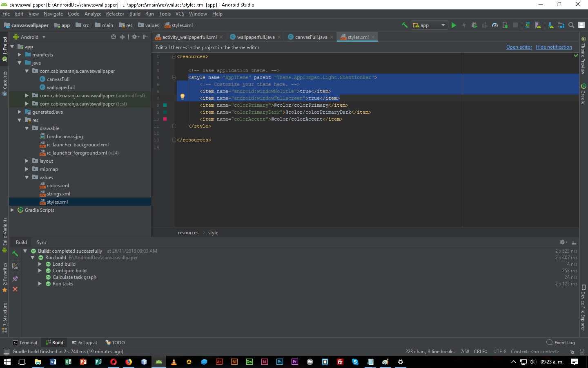Image resolution: width=588 pixels, height=368 pixels.
Task: Click Run with Coverage icon
Action: point(485,25)
